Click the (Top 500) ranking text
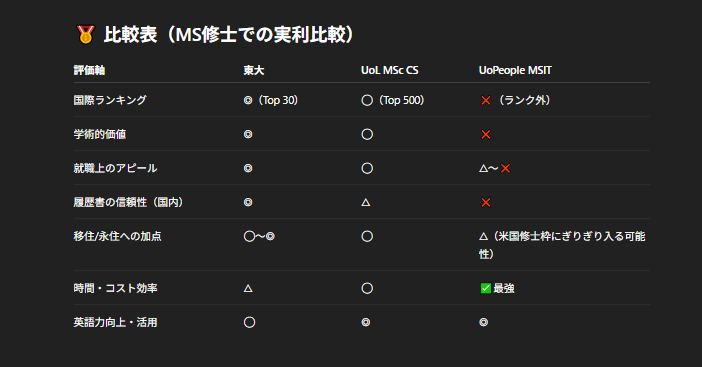This screenshot has height=367, width=702. [x=401, y=100]
